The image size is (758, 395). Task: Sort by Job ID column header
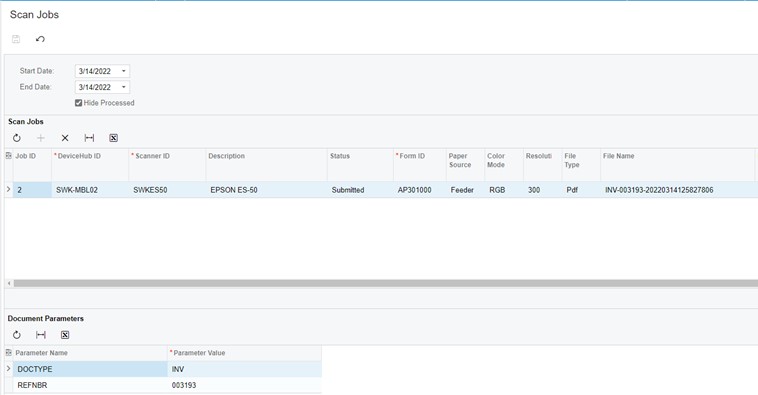tap(32, 165)
